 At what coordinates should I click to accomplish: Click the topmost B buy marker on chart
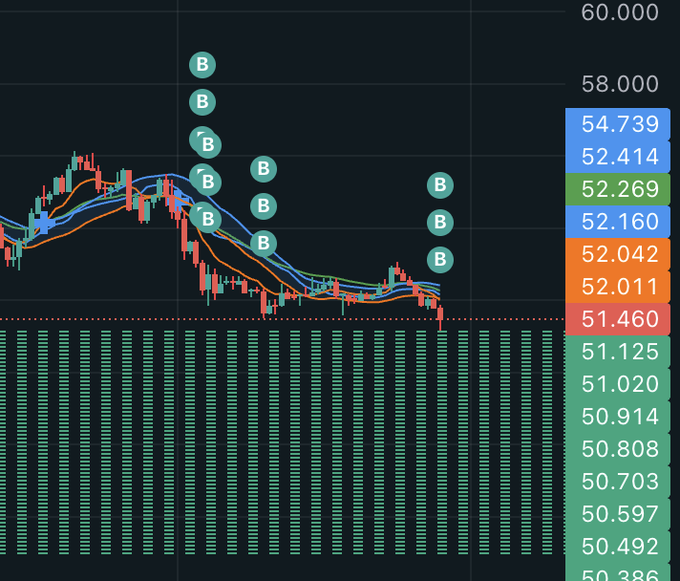203,65
